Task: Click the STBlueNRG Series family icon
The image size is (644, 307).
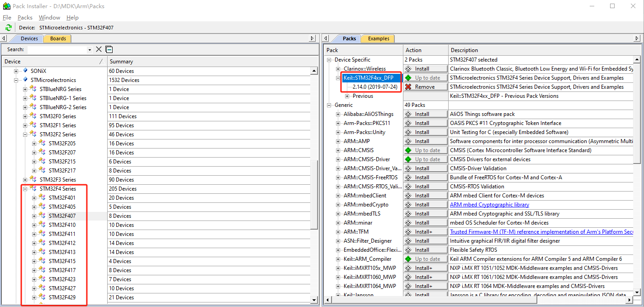Action: pyautogui.click(x=33, y=89)
